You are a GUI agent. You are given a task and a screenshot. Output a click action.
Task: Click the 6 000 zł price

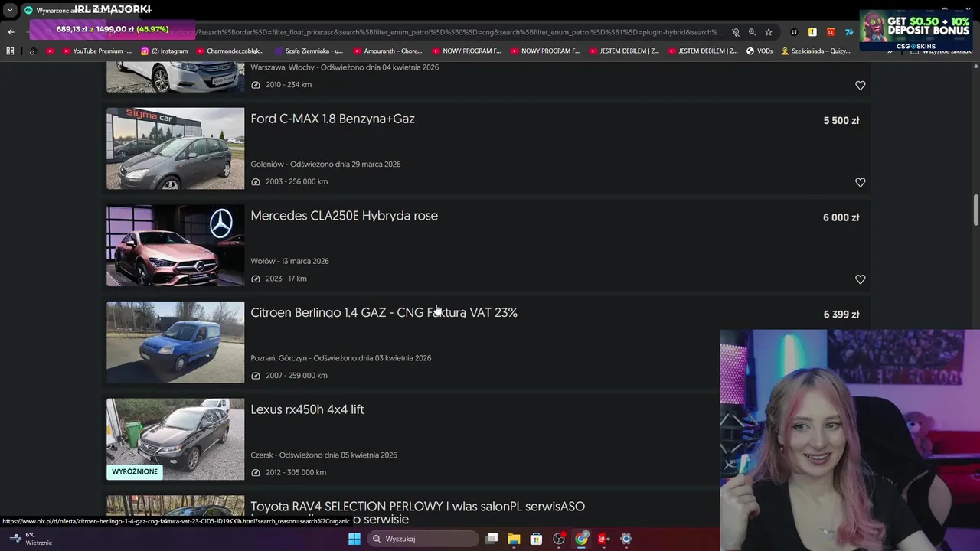coord(841,217)
